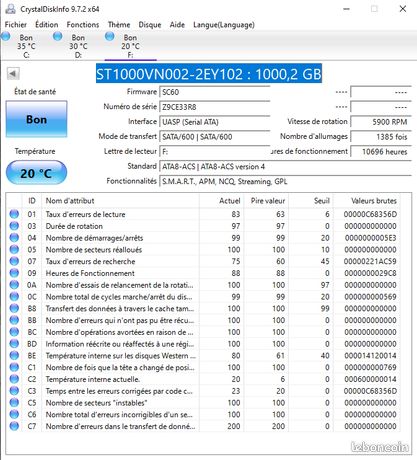Click the blue status dot for attribute 01
Viewport: 417px width, 460px height.
point(14,214)
